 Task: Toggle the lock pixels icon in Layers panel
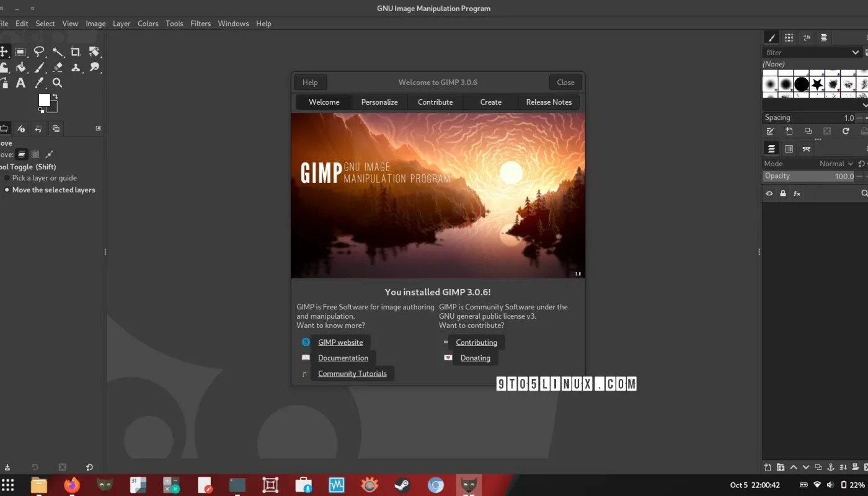(x=782, y=193)
